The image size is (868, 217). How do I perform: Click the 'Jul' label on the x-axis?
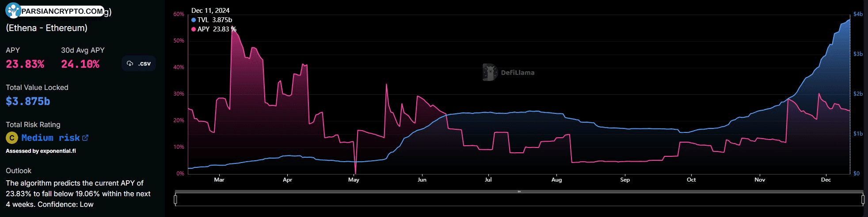click(x=488, y=180)
